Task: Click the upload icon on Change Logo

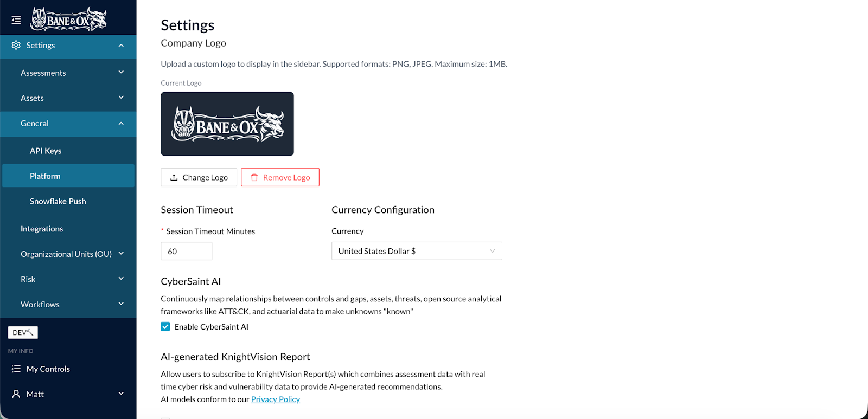Action: (174, 178)
